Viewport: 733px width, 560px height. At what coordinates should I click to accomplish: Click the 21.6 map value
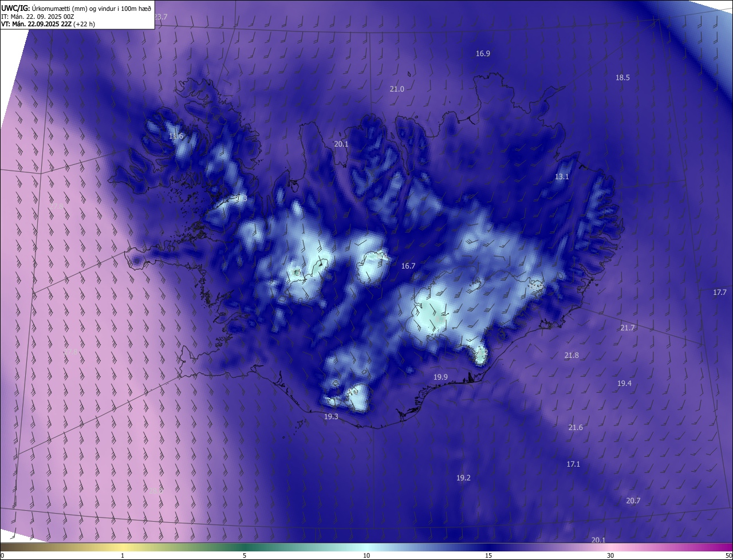click(x=576, y=427)
